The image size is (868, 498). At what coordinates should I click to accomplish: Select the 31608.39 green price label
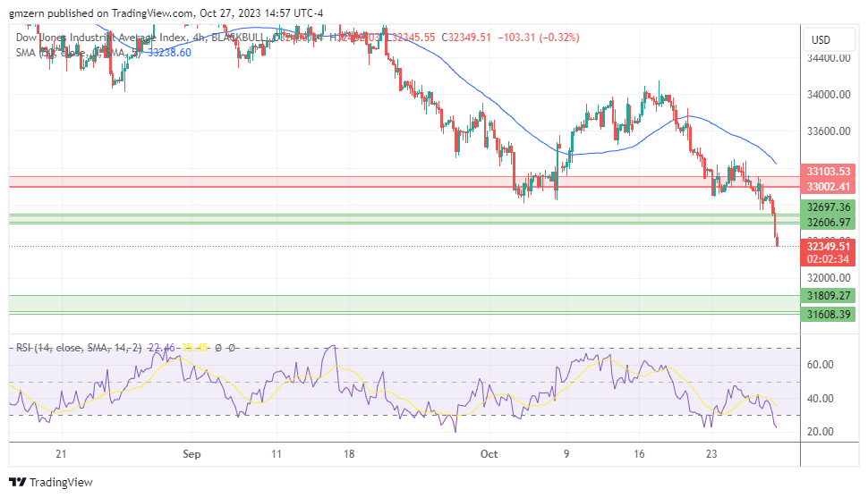(x=828, y=315)
